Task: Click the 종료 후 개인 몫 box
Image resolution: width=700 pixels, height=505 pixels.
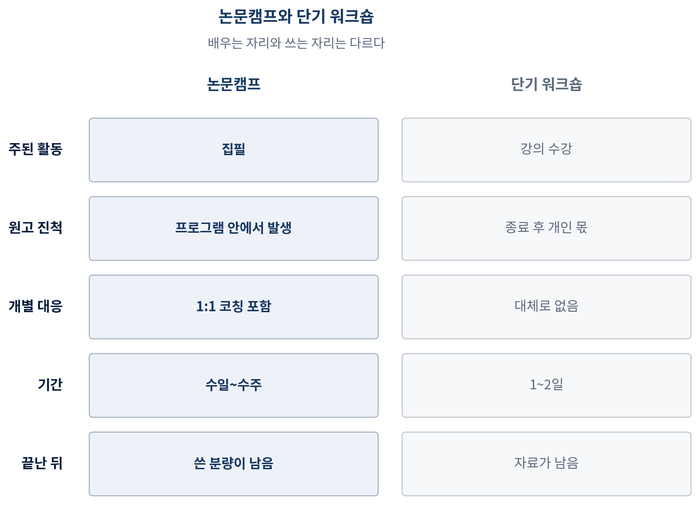Action: [546, 229]
